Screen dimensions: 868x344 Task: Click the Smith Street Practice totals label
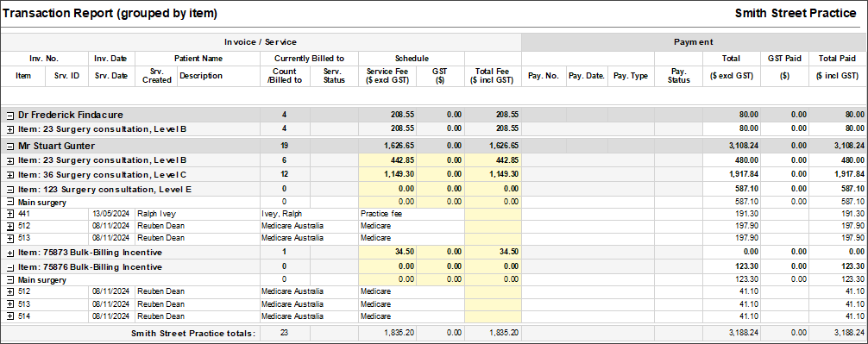point(193,333)
